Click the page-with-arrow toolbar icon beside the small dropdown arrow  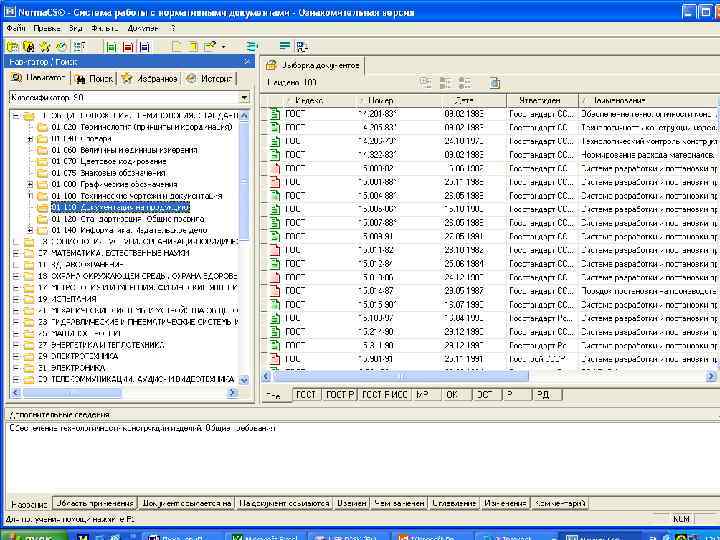(x=210, y=46)
